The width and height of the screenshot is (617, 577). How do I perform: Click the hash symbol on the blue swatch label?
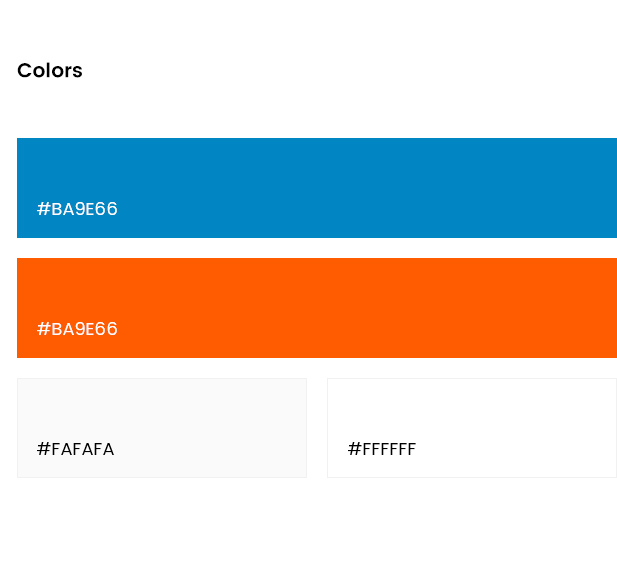click(x=43, y=209)
